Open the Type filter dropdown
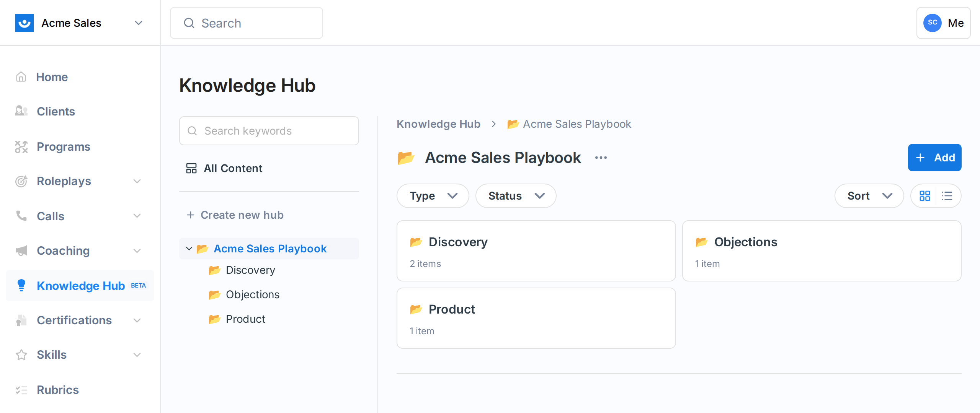Screen dimensions: 980x413 (x=433, y=196)
